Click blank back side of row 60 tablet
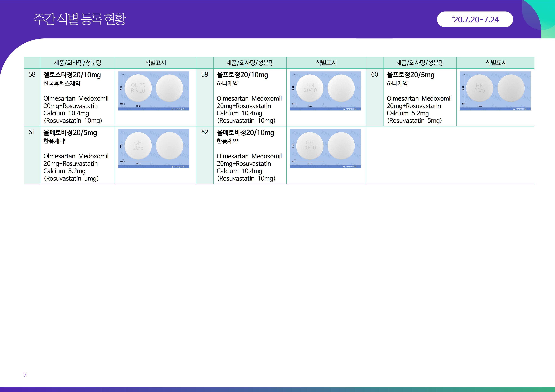555x392 pixels. (511, 88)
